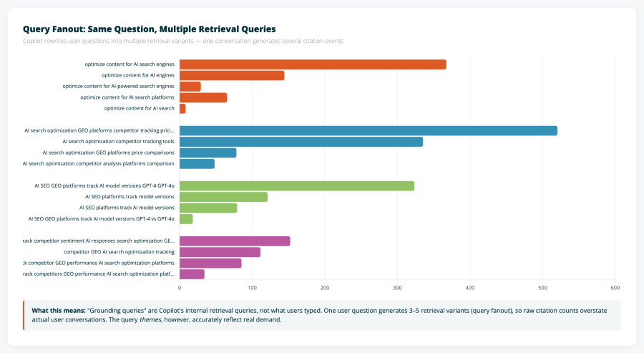Select the 'optimize content for AI engines' bar
Image resolution: width=644 pixels, height=353 pixels.
(x=232, y=75)
